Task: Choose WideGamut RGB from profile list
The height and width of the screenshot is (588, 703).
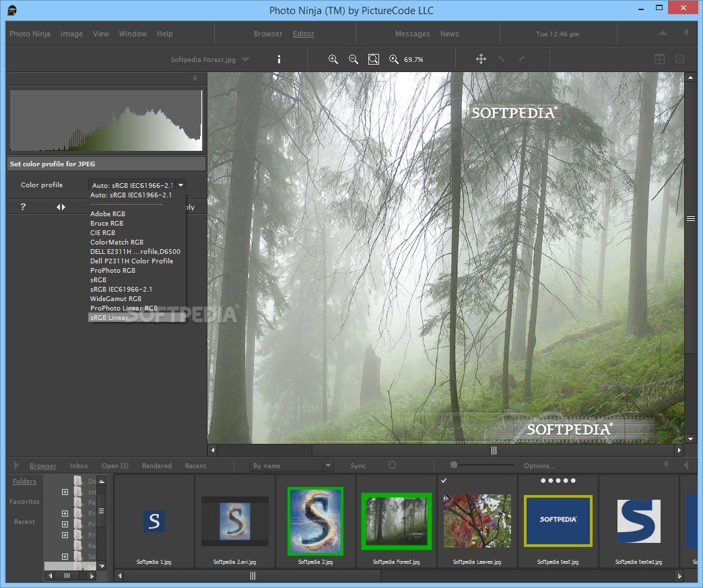Action: (x=116, y=298)
